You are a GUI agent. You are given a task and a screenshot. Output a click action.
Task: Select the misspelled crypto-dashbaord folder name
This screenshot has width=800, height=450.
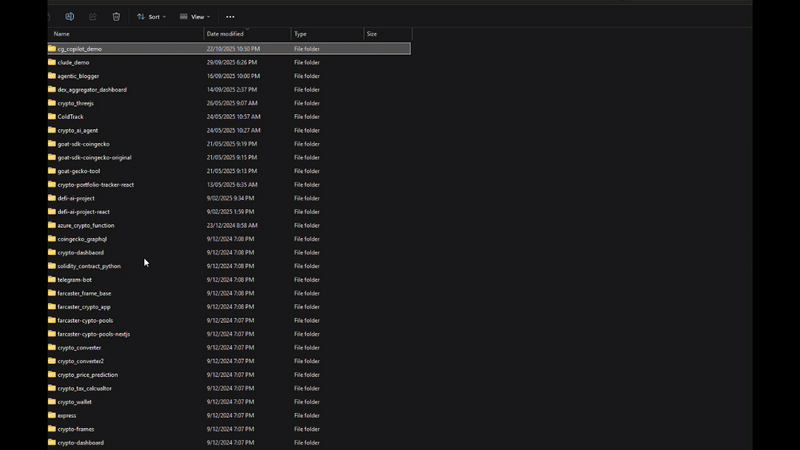pyautogui.click(x=81, y=253)
